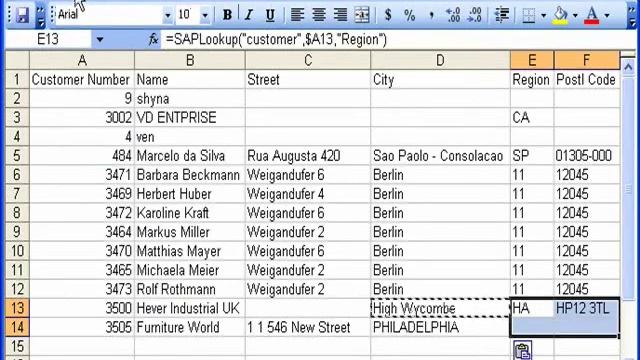Select column F header
640x360 pixels.
pyautogui.click(x=587, y=60)
